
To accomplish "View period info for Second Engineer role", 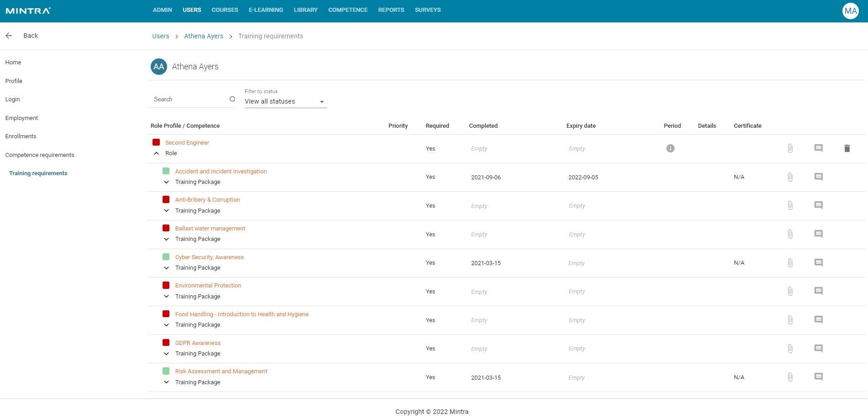I will click(670, 148).
